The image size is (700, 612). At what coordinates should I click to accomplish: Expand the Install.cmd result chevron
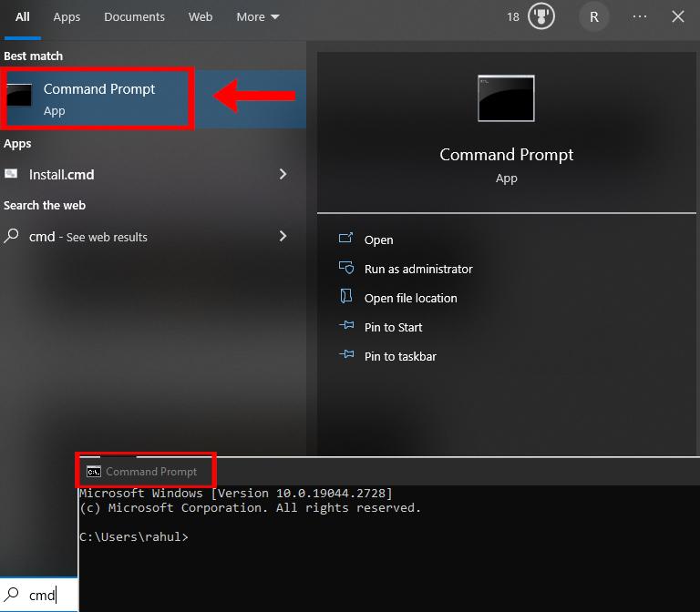click(283, 174)
